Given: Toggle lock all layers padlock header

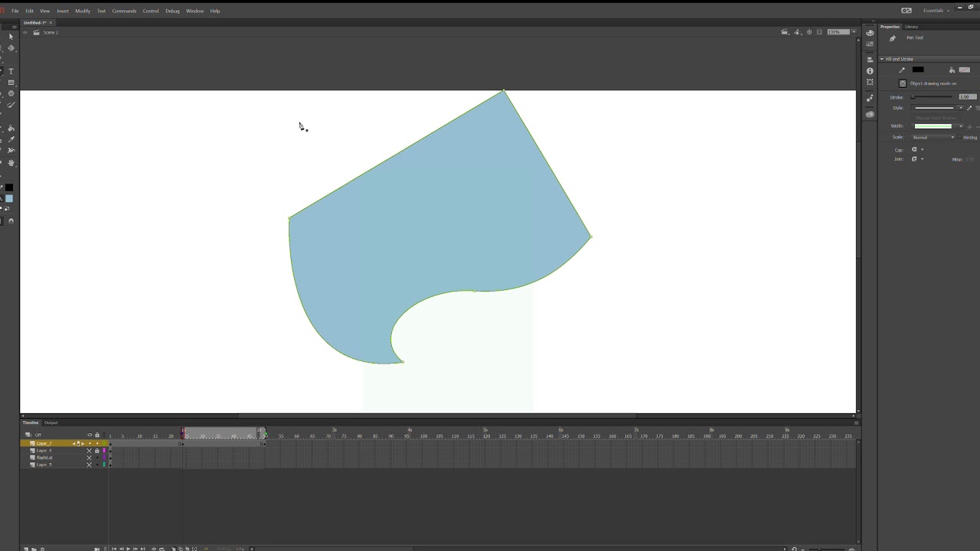Looking at the screenshot, I should point(97,435).
